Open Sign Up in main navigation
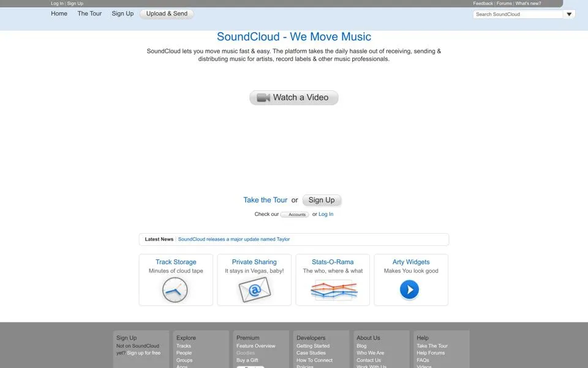Screen dimensions: 588x368 [123, 13]
